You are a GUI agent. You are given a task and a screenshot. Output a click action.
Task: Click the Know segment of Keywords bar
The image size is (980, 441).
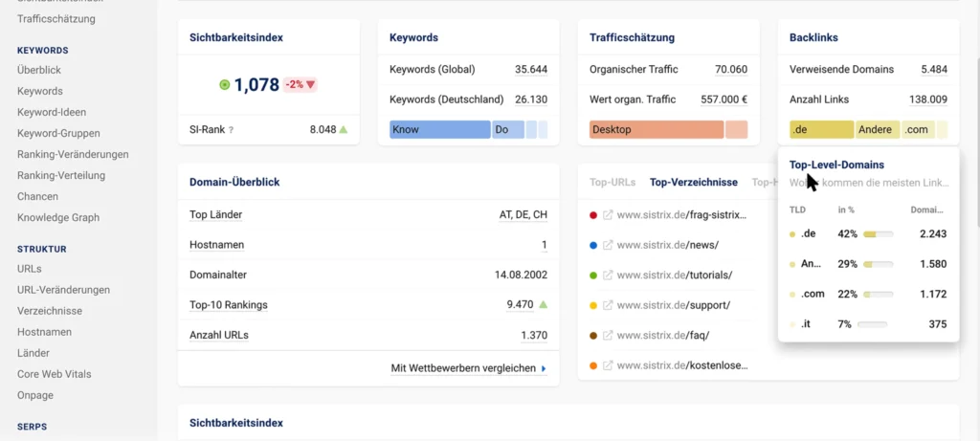point(440,130)
